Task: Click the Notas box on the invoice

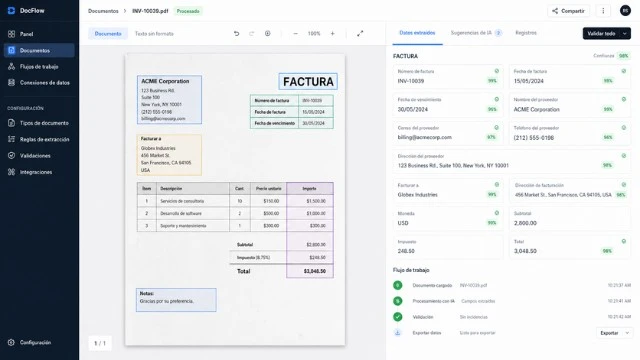Action: pos(176,300)
